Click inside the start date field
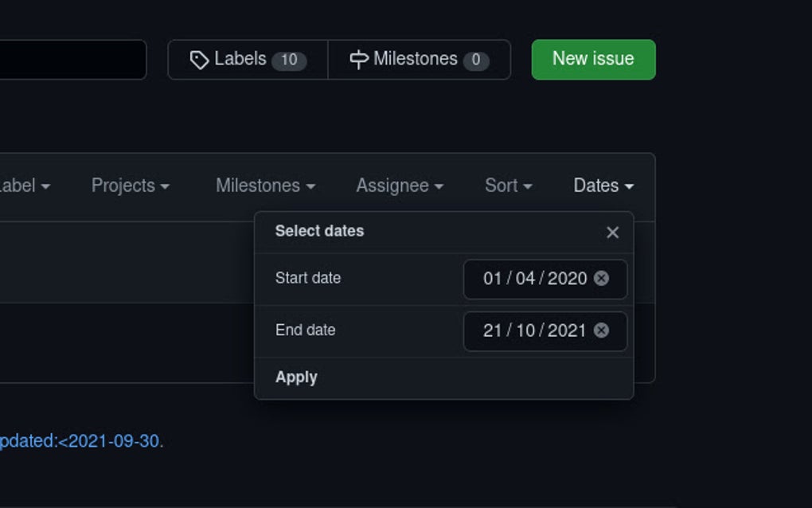 (533, 279)
